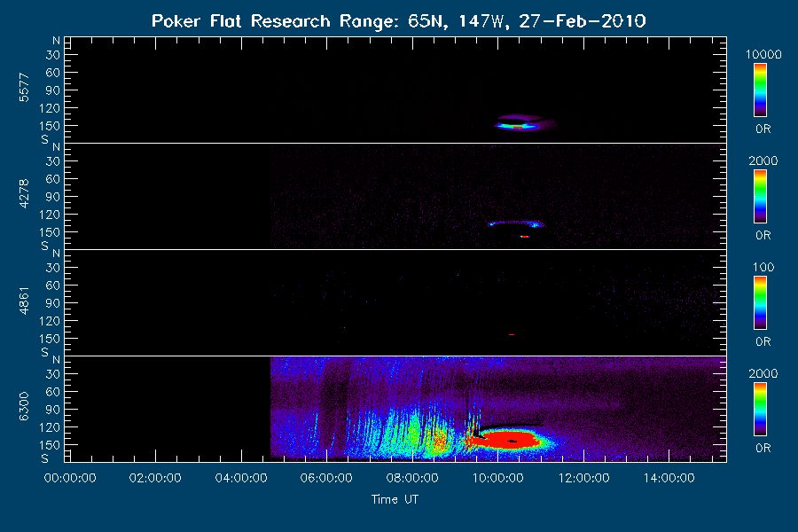798x532 pixels.
Task: Click the small red spot below the 4278 arc
Action: coord(525,237)
